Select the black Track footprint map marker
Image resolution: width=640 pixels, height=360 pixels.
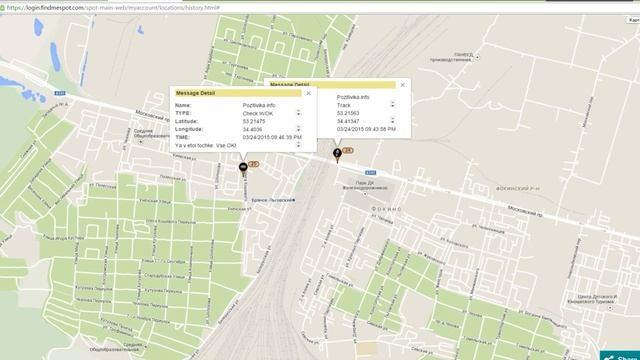(337, 155)
